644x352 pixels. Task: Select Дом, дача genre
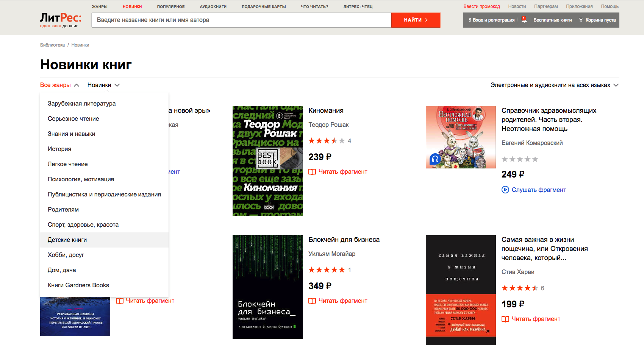click(x=104, y=270)
